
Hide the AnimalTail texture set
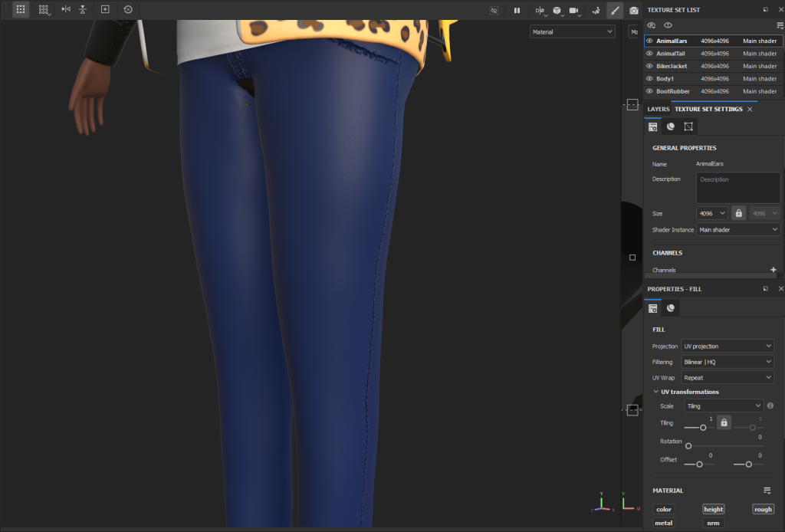(x=649, y=54)
